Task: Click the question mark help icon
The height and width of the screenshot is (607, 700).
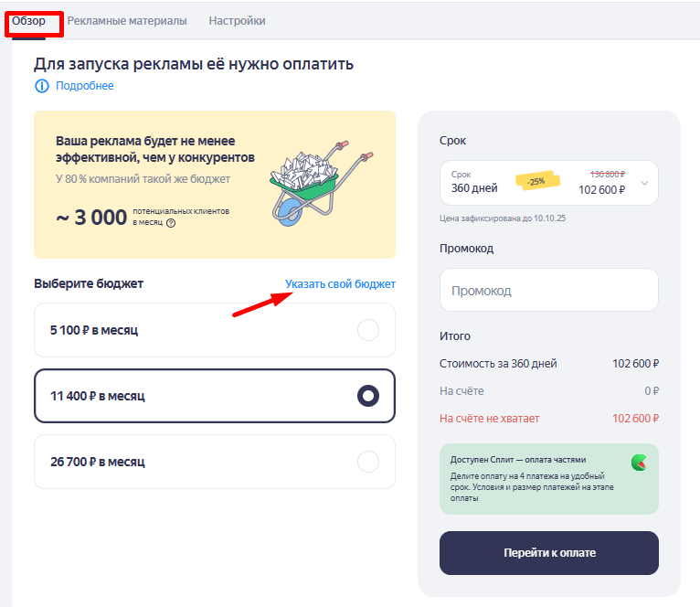Action: [x=171, y=223]
